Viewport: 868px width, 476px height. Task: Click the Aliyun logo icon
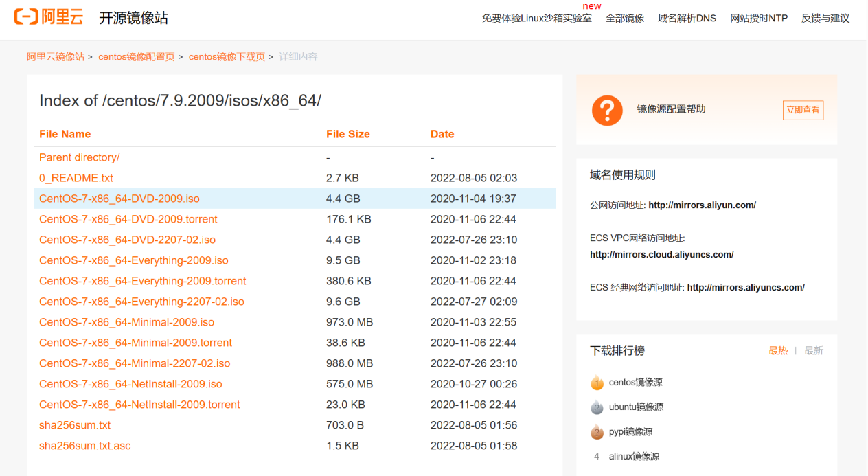pos(48,17)
